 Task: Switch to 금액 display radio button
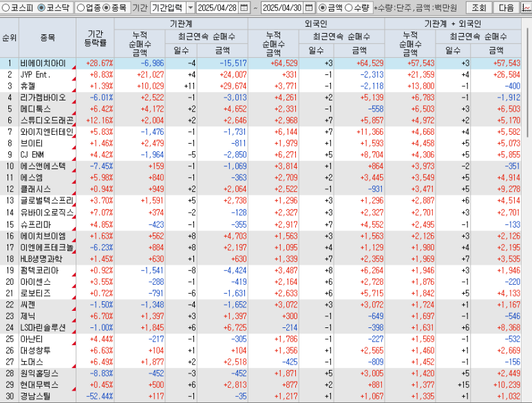pos(323,8)
